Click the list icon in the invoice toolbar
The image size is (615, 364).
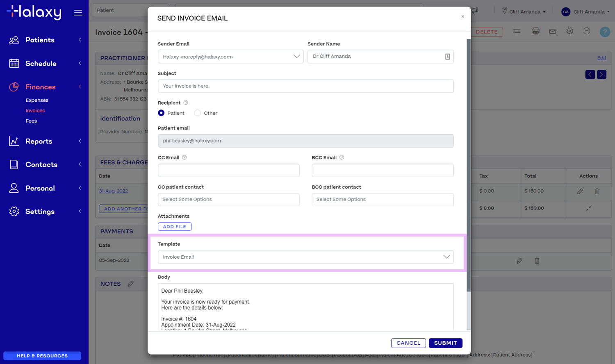coord(517,30)
